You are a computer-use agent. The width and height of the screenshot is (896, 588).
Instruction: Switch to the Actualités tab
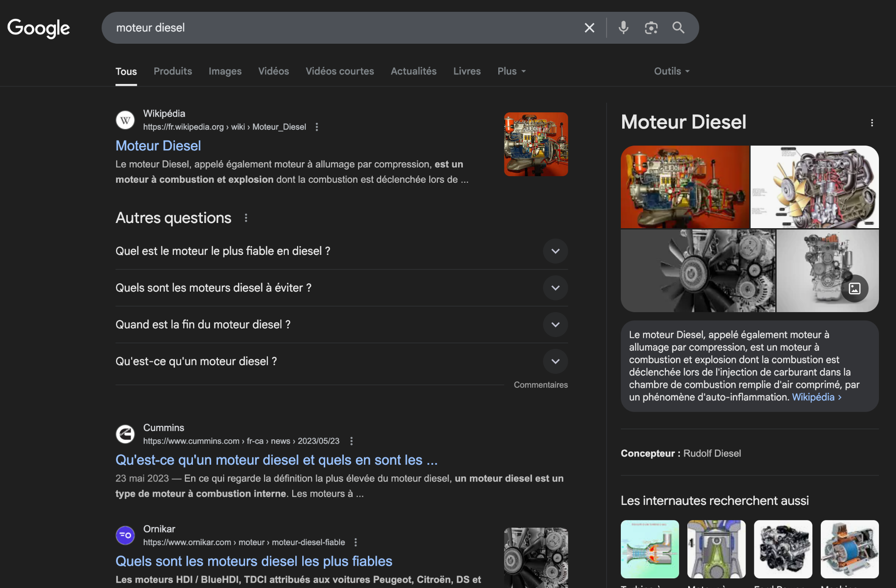tap(413, 71)
